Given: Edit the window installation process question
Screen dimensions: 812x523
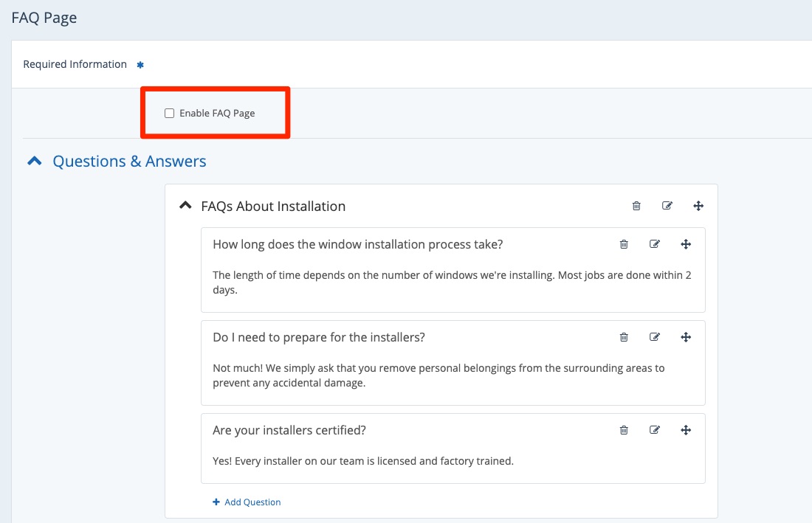Looking at the screenshot, I should pyautogui.click(x=655, y=244).
